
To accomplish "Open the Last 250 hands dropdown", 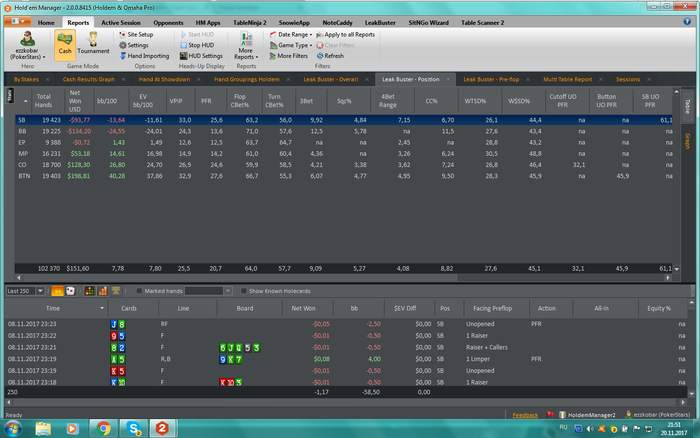I will click(x=40, y=291).
